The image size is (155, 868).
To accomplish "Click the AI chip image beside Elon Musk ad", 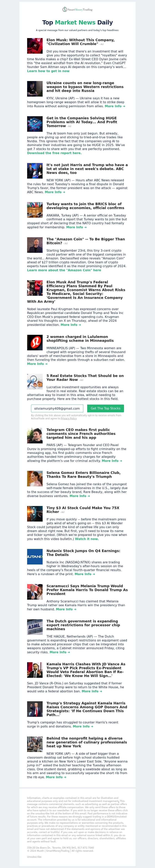I will [35, 46].
